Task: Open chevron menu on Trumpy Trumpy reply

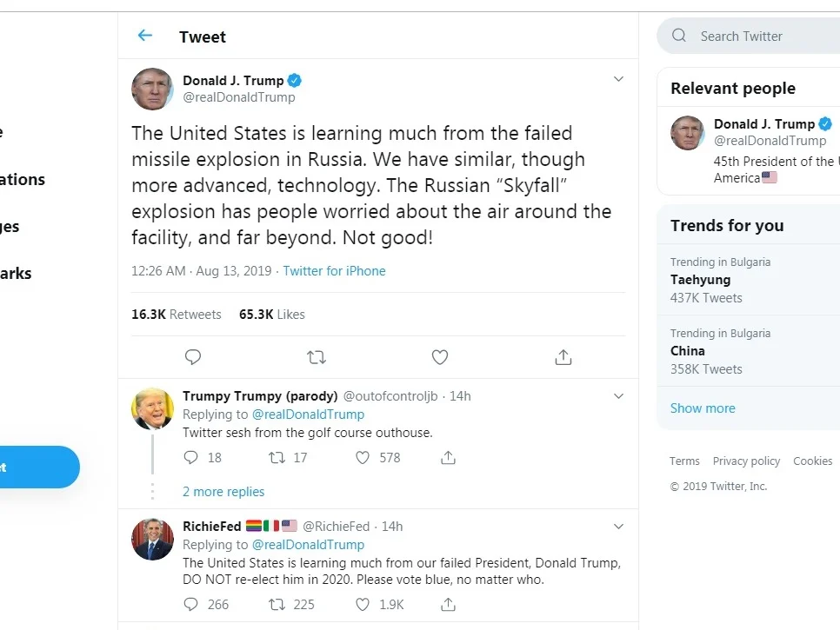Action: 618,396
